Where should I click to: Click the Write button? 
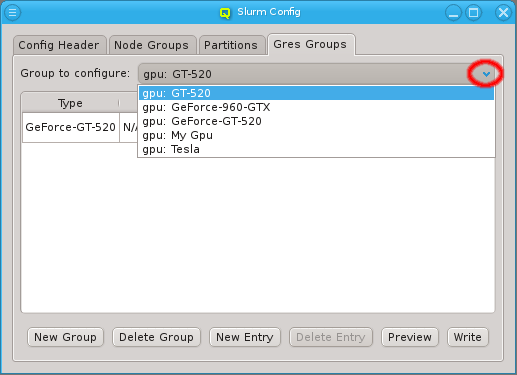pyautogui.click(x=468, y=337)
